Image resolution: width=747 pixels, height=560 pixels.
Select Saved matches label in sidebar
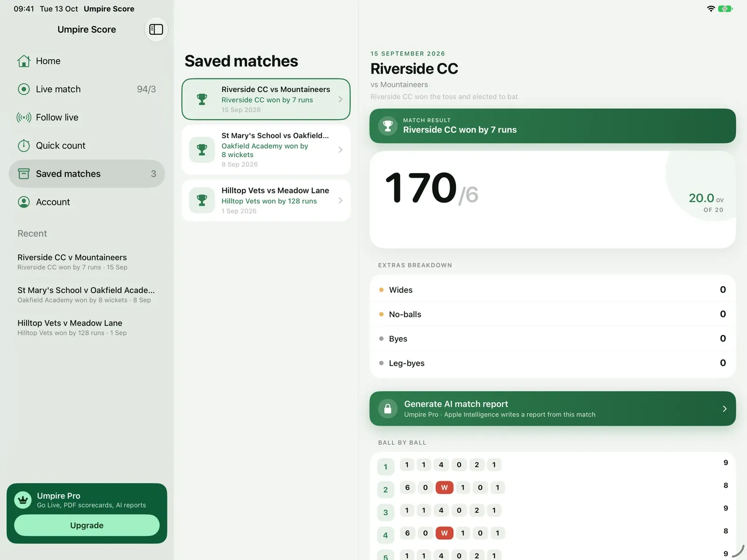pyautogui.click(x=68, y=174)
